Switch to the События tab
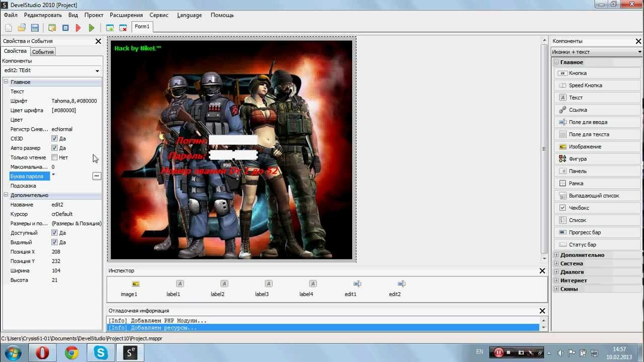The height and width of the screenshot is (362, 644). (43, 52)
